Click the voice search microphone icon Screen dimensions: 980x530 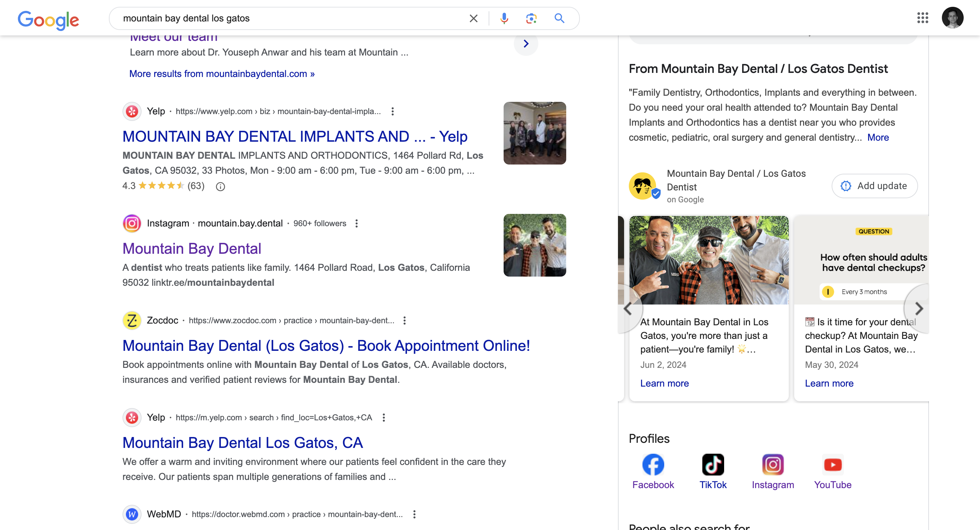[504, 18]
